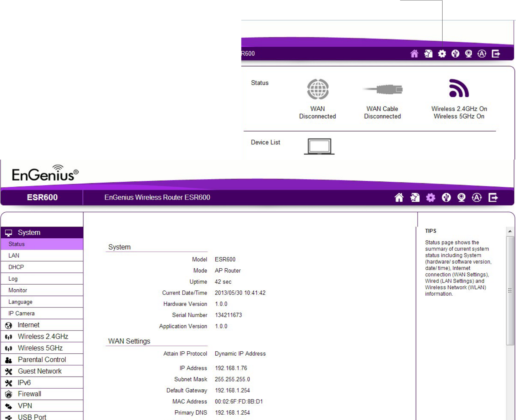Click the IP Address value 192.168.1.76
This screenshot has height=420, width=516.
231,368
